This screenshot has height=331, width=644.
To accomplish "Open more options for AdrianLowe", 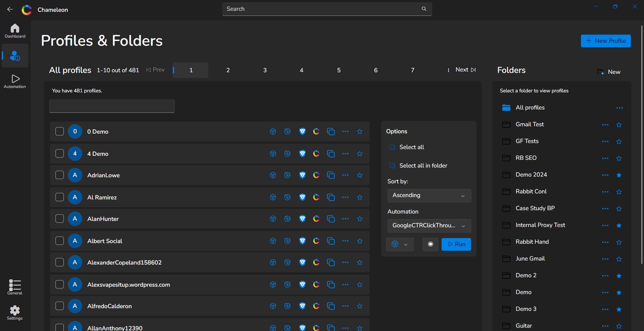I will [x=345, y=175].
